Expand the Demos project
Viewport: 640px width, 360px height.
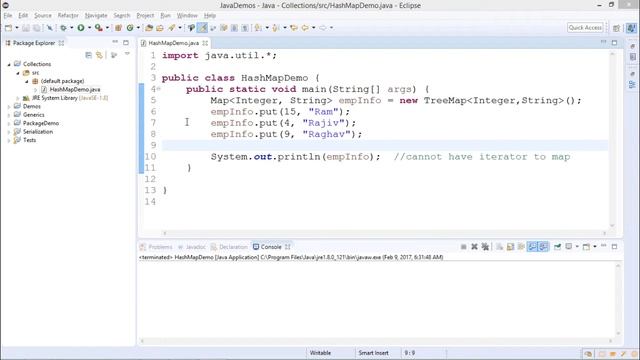point(9,107)
